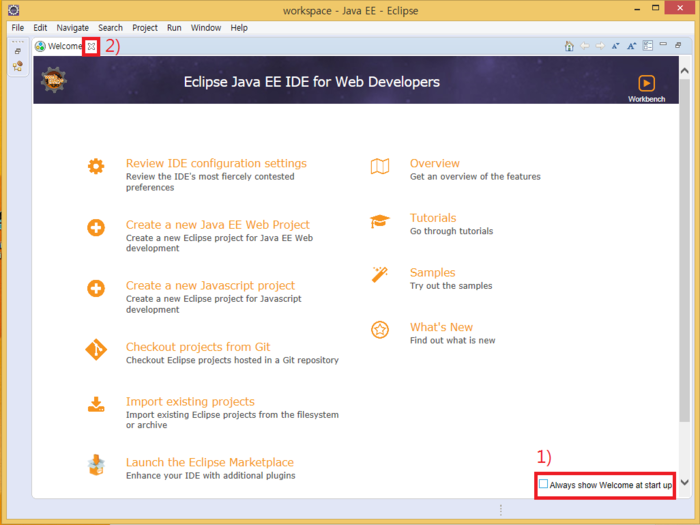
Task: Click the navigate forward arrow icon
Action: (600, 46)
